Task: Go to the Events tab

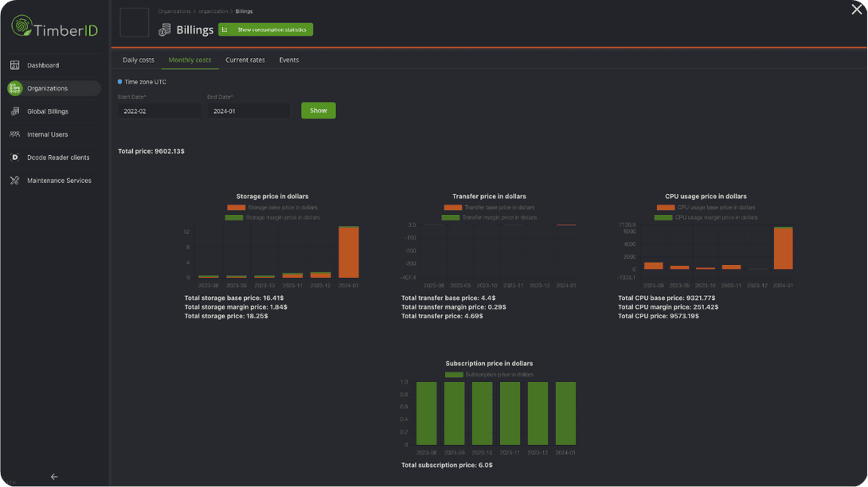Action: pos(289,60)
